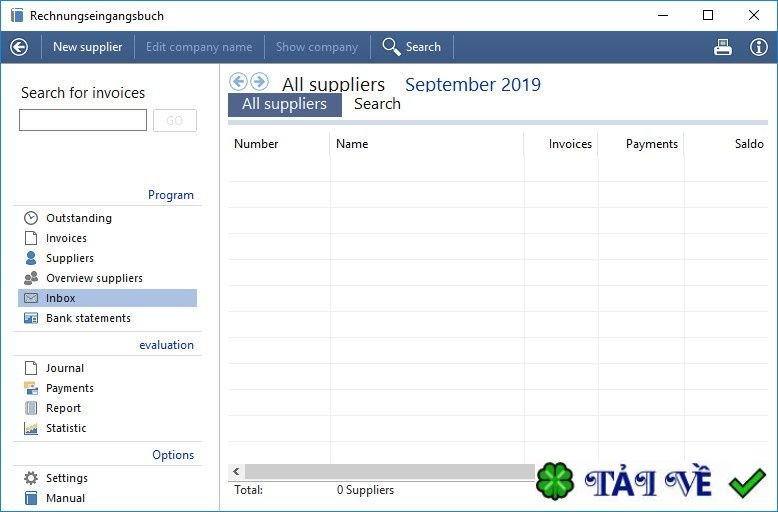
Task: Click the Overview suppliers group icon
Action: (31, 278)
